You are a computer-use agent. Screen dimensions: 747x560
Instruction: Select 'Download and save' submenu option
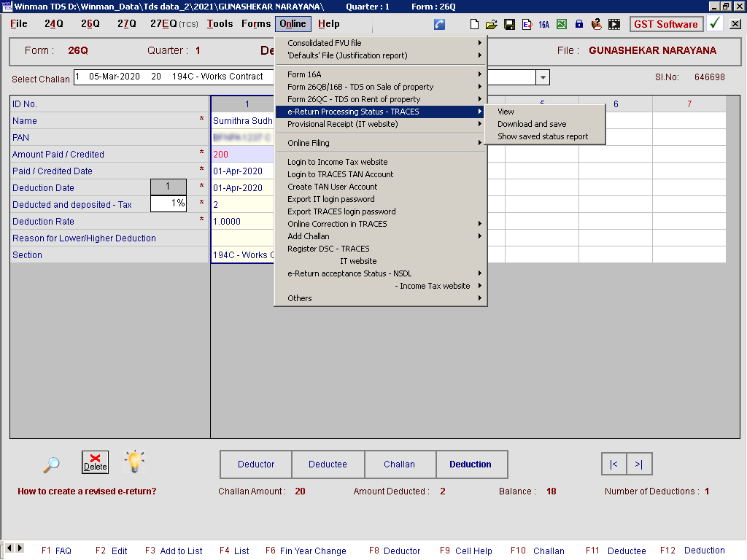pos(532,124)
